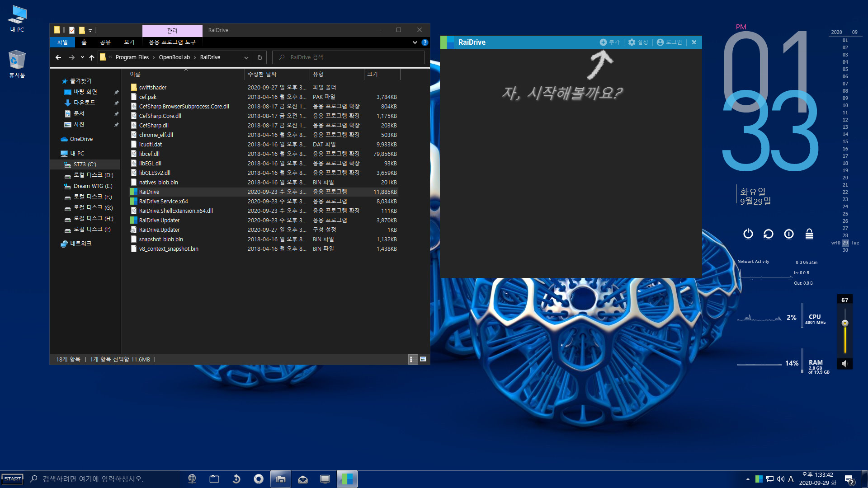This screenshot has width=868, height=488.
Task: Sort by the 크기 column header
Action: [x=382, y=74]
